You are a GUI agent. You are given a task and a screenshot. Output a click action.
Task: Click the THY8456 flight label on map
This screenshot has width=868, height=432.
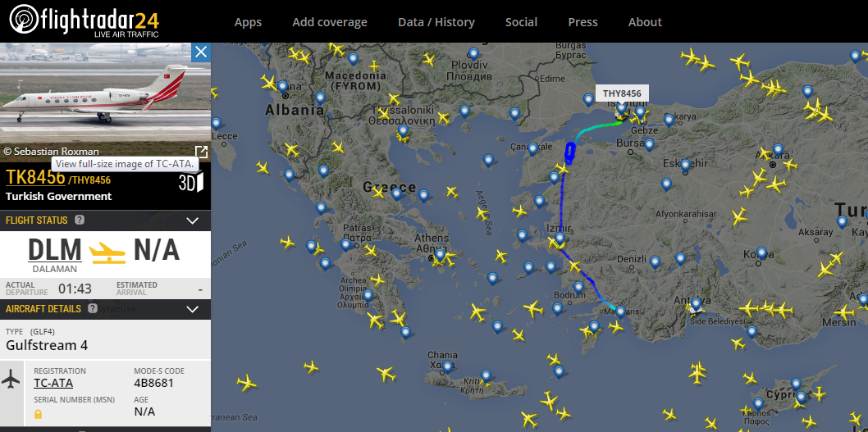(x=622, y=93)
